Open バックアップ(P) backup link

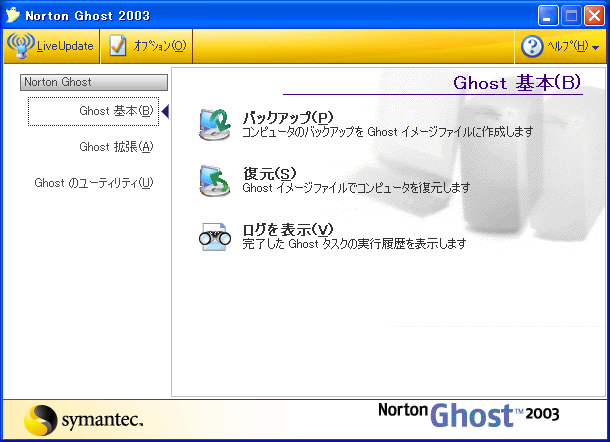pyautogui.click(x=288, y=117)
